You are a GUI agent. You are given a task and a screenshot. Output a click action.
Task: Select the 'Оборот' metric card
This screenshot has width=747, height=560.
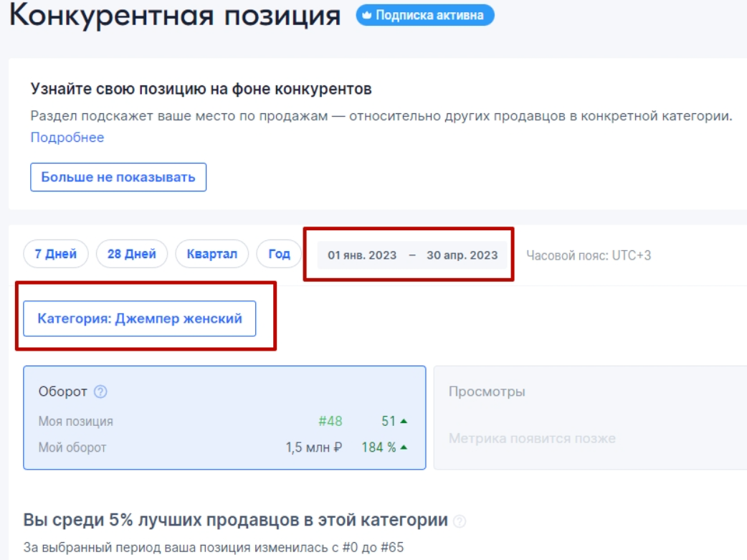point(224,417)
